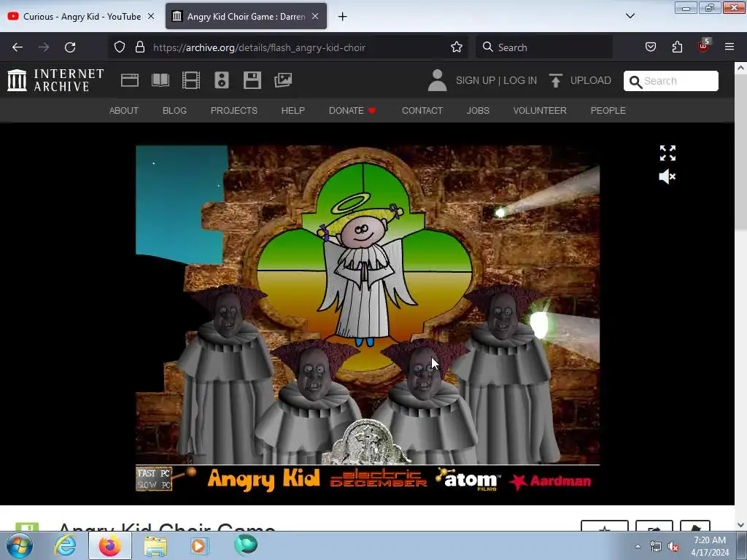List all tabs dropdown arrow

(630, 16)
